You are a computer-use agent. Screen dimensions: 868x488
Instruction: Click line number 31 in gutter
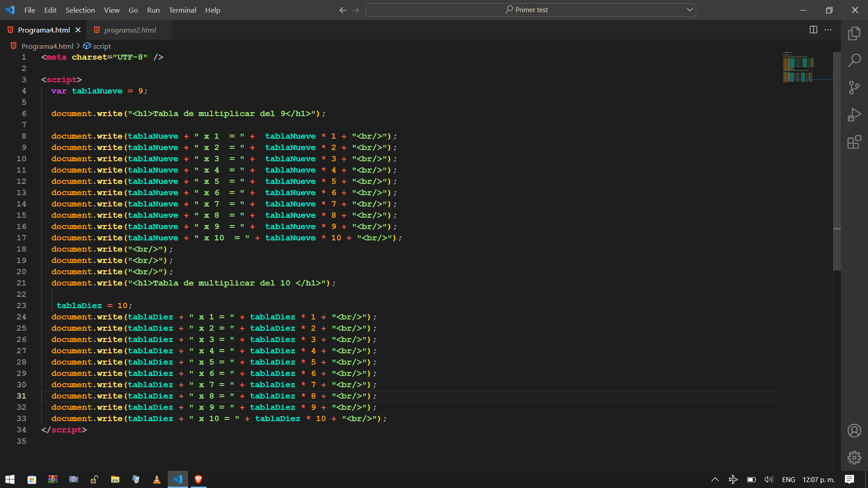pos(21,396)
